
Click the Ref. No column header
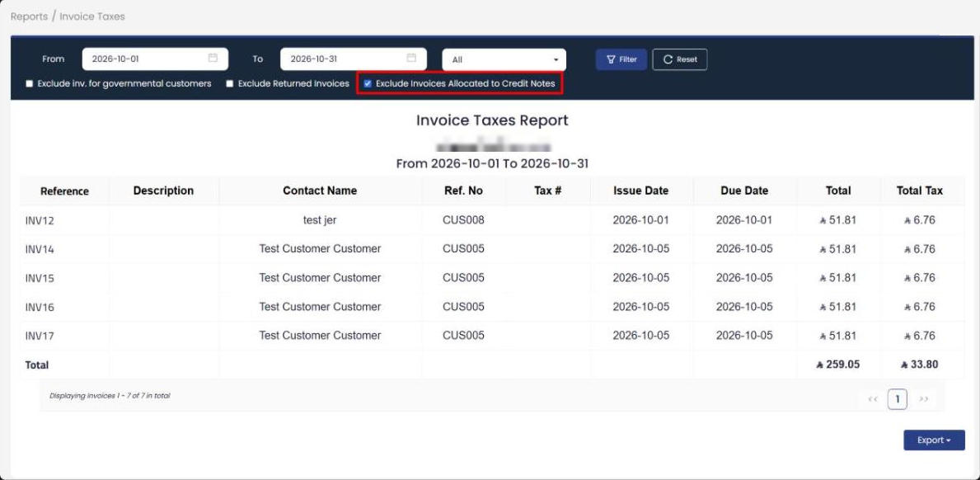click(x=463, y=191)
